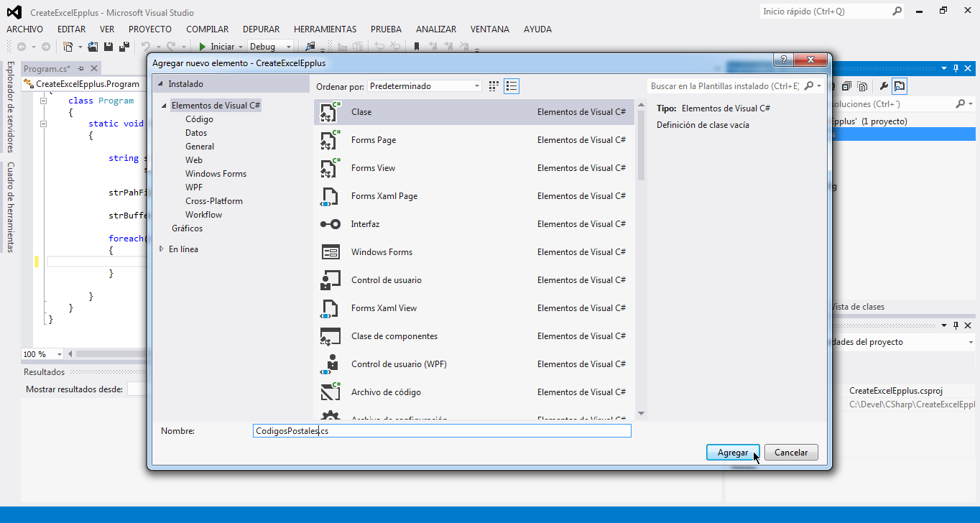Select the Forms Xaml Page icon
Viewport: 980px width, 523px height.
point(330,196)
